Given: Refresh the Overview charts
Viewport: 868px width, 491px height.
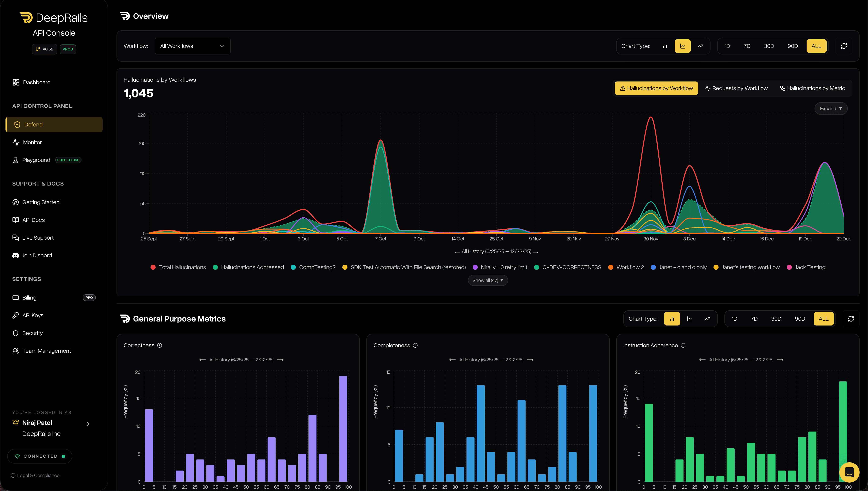Looking at the screenshot, I should pyautogui.click(x=843, y=46).
